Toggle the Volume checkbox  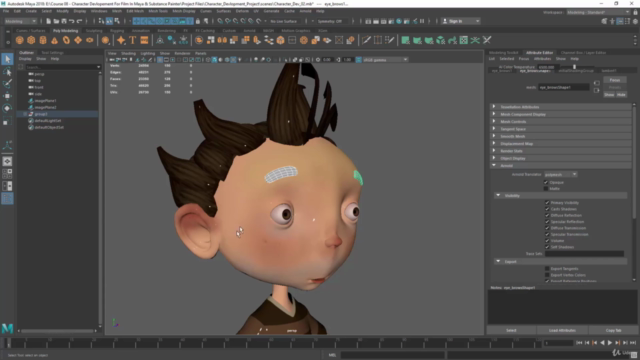click(547, 240)
